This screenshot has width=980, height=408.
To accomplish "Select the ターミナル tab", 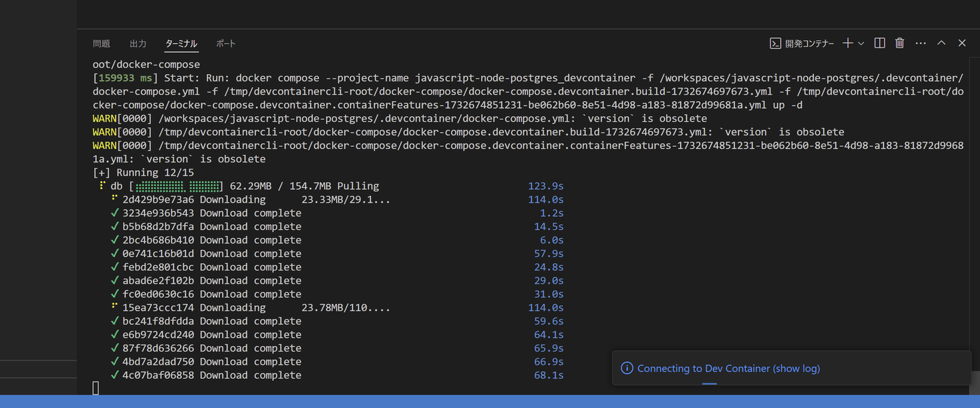I will [x=181, y=44].
